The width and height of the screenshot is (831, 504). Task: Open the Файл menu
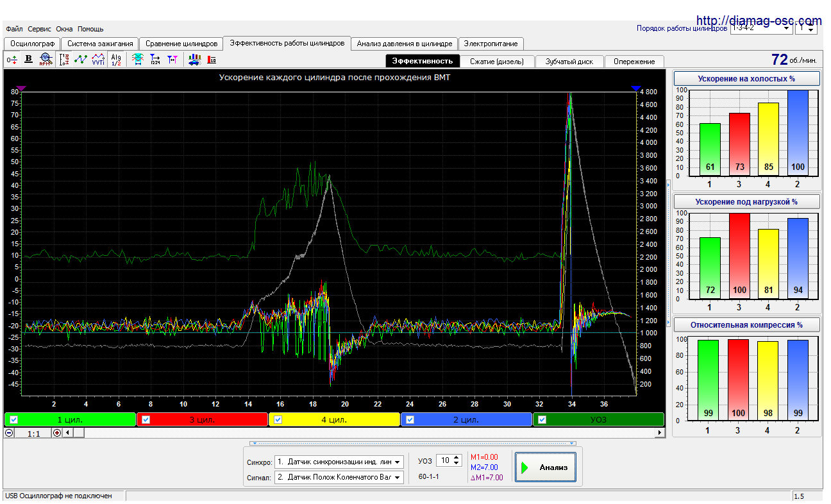14,29
